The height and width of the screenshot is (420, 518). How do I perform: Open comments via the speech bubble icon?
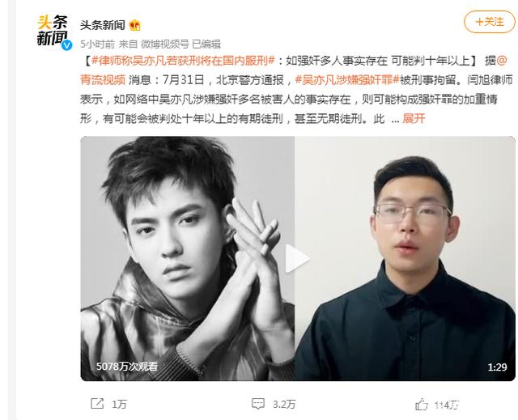click(258, 404)
